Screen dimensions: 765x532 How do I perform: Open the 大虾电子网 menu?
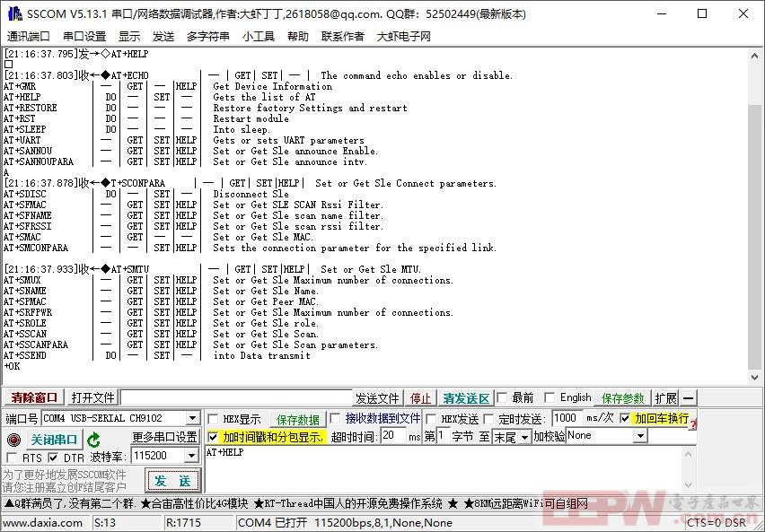point(403,36)
